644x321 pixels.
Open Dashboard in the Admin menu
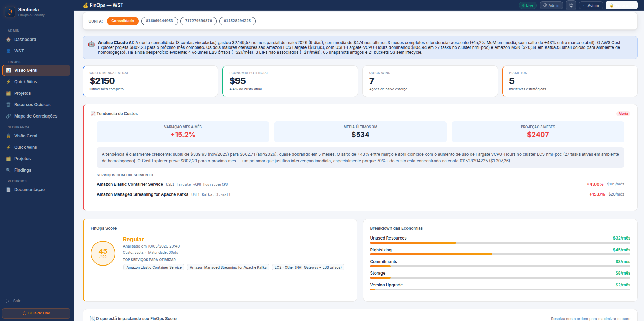click(x=36, y=40)
